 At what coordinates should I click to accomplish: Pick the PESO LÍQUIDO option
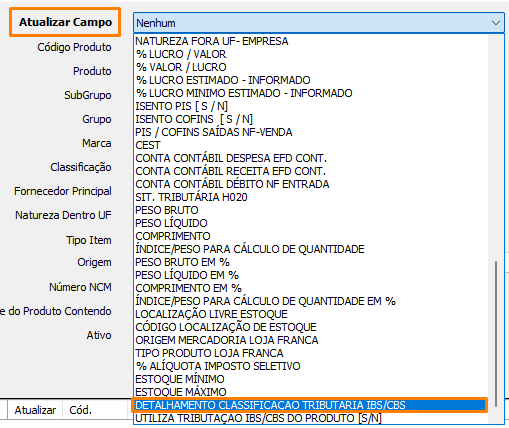click(311, 223)
